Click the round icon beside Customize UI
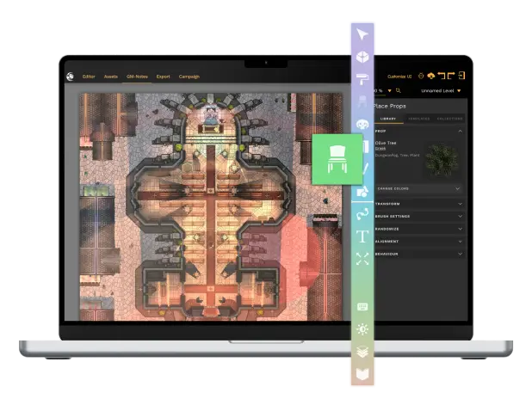Screen dimensions: 532x399 pyautogui.click(x=421, y=76)
